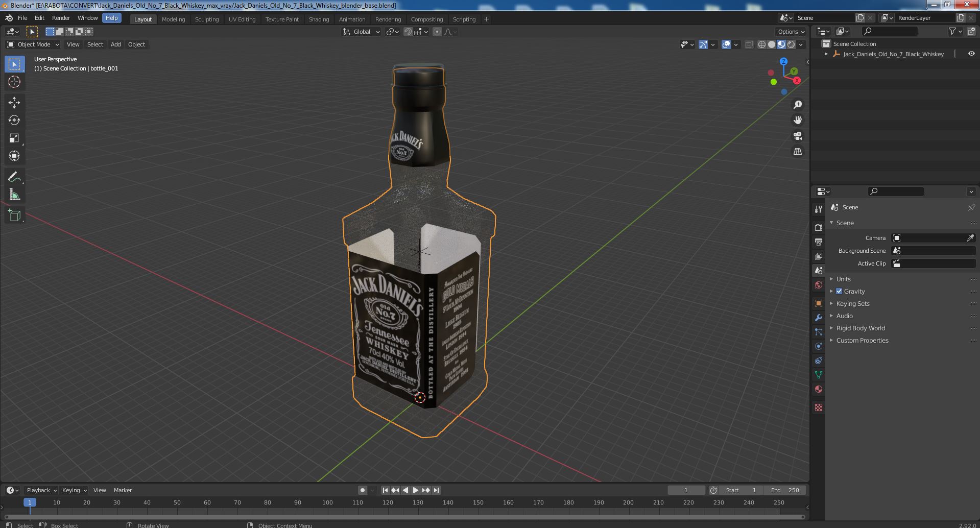This screenshot has width=980, height=528.
Task: Toggle X-ray mode
Action: (x=749, y=44)
